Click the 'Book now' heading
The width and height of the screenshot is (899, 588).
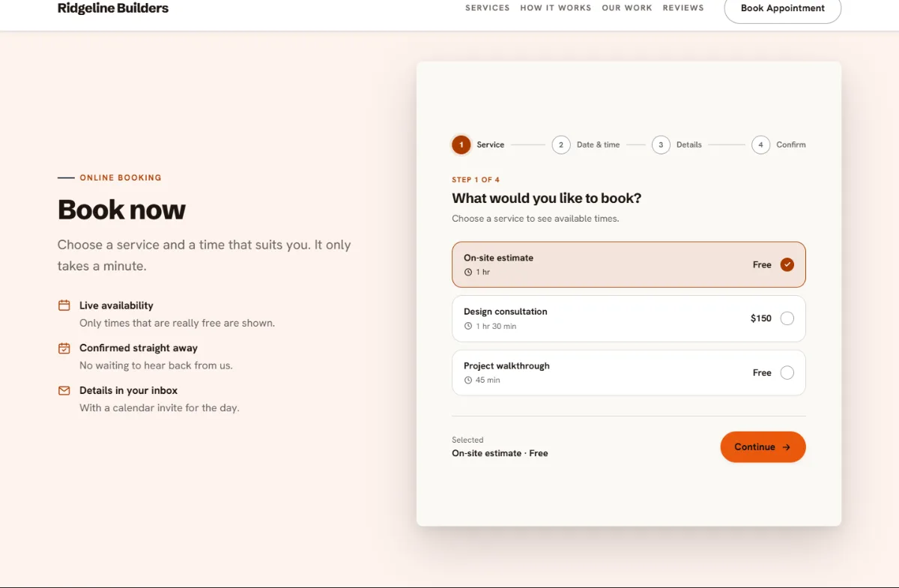pyautogui.click(x=121, y=210)
